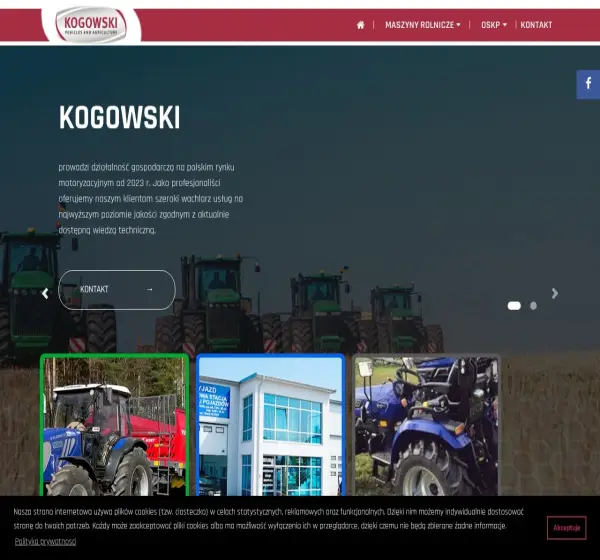The image size is (600, 560).
Task: Accept cookies with Akceptuję button
Action: pyautogui.click(x=567, y=528)
